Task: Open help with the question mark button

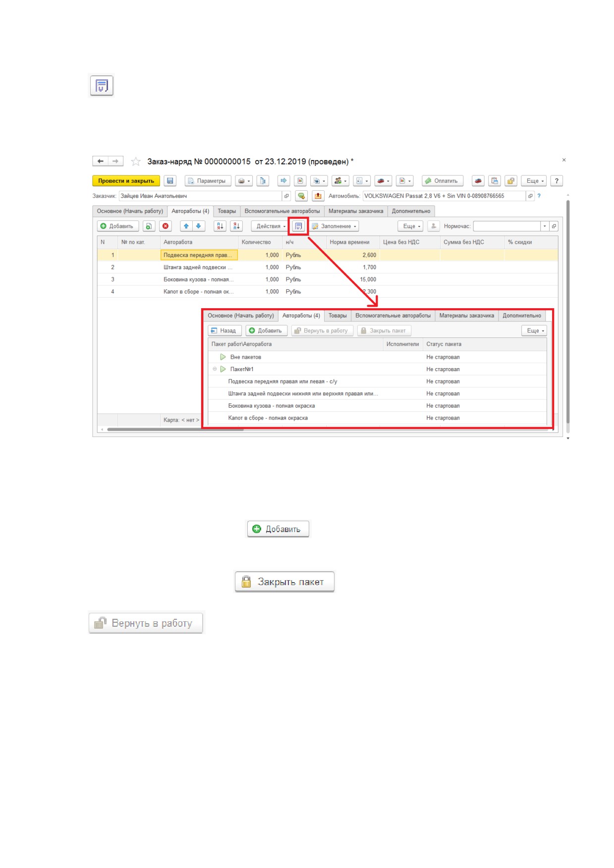Action: click(557, 181)
